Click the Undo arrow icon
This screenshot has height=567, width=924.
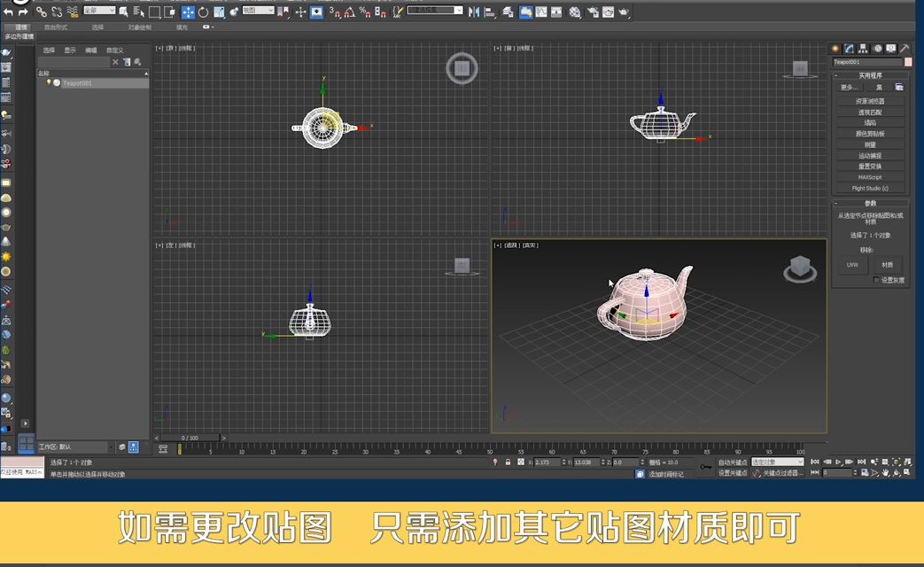pos(9,12)
